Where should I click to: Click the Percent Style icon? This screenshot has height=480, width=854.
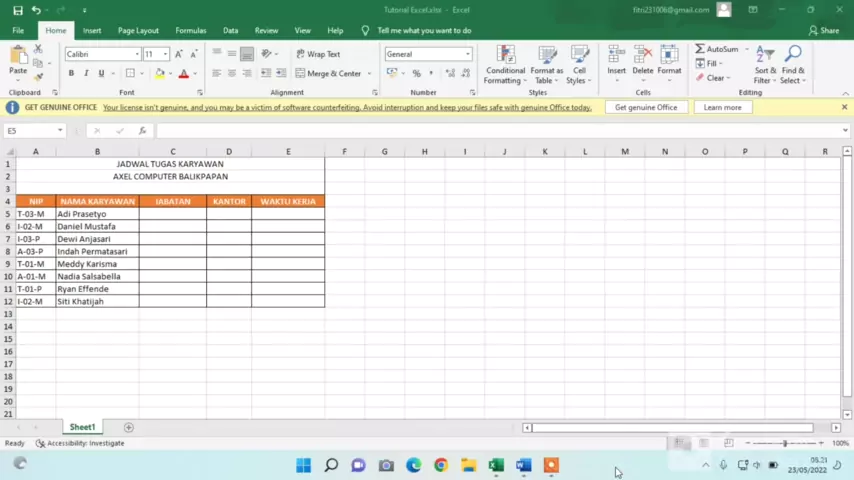click(416, 74)
